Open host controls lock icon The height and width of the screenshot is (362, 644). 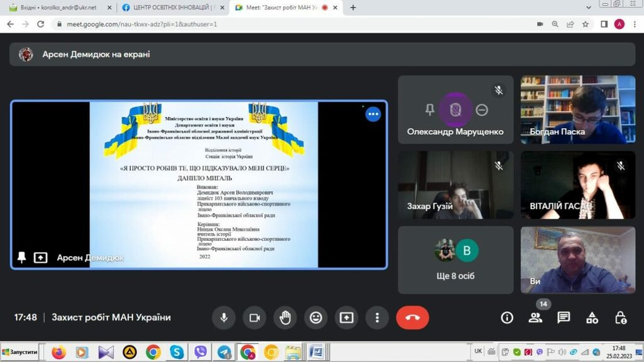[x=620, y=317]
